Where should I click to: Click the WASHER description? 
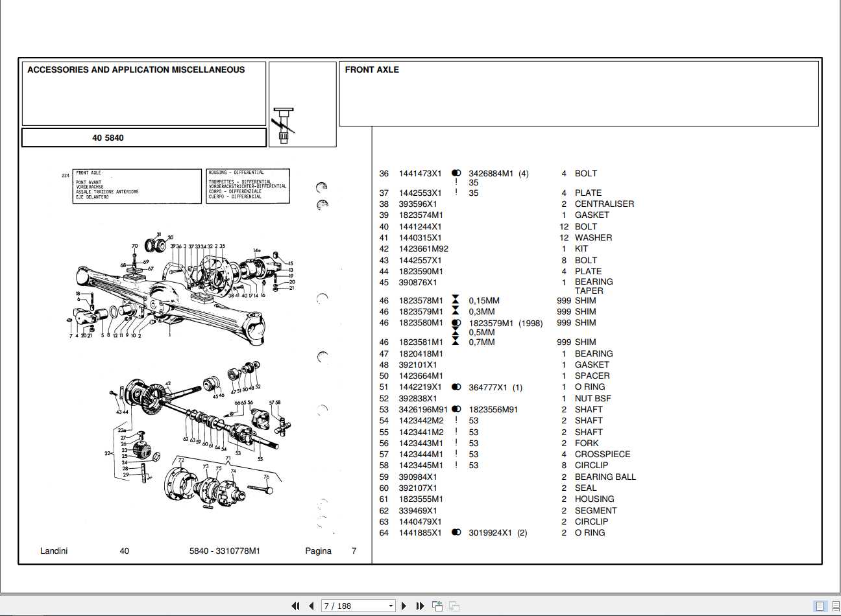(x=593, y=237)
